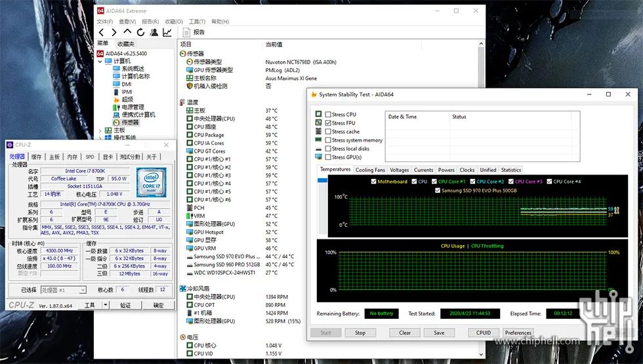Open the 收藏(O) menu in AIDA64
Screen dimensions: 643x364
(x=174, y=21)
